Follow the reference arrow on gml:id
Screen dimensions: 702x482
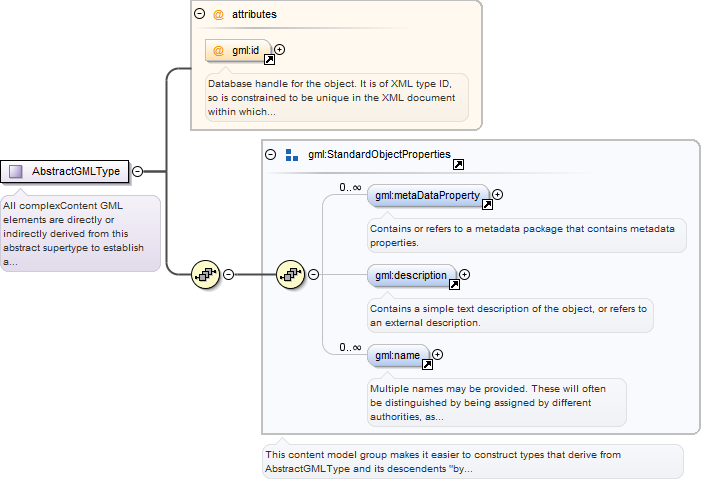pyautogui.click(x=269, y=60)
